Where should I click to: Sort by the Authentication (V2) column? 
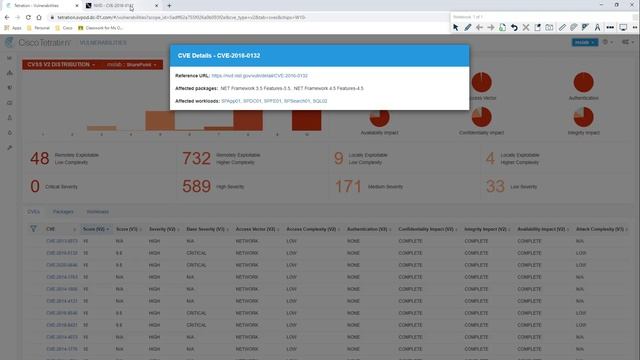[369, 229]
